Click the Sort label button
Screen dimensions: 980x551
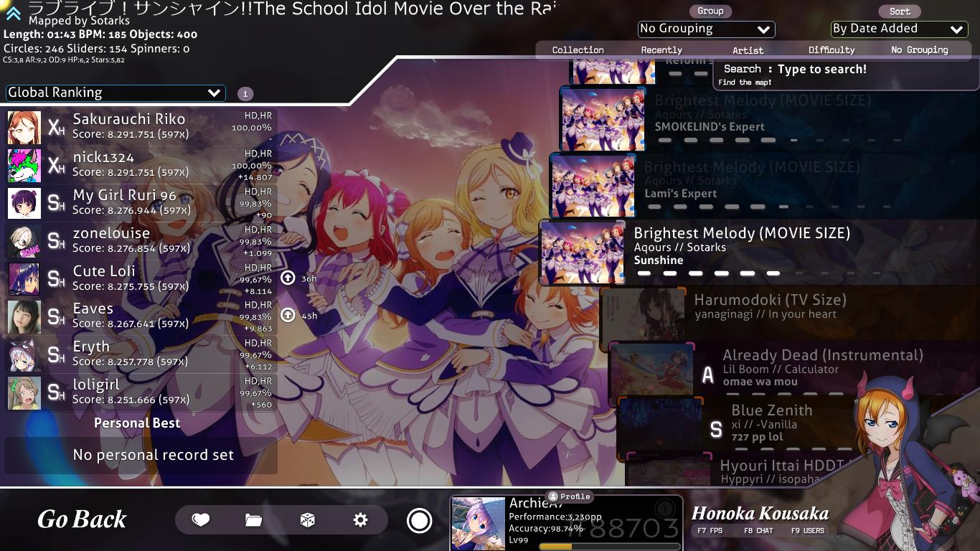[x=900, y=11]
